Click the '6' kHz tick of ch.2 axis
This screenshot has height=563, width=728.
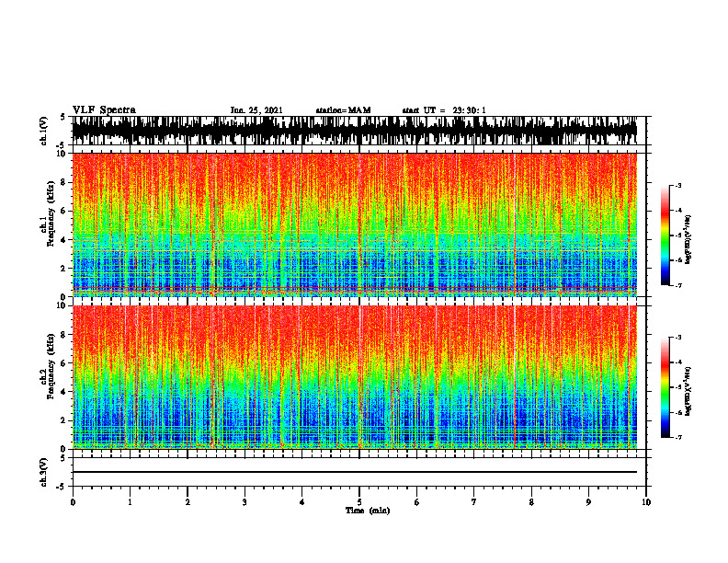pyautogui.click(x=63, y=363)
